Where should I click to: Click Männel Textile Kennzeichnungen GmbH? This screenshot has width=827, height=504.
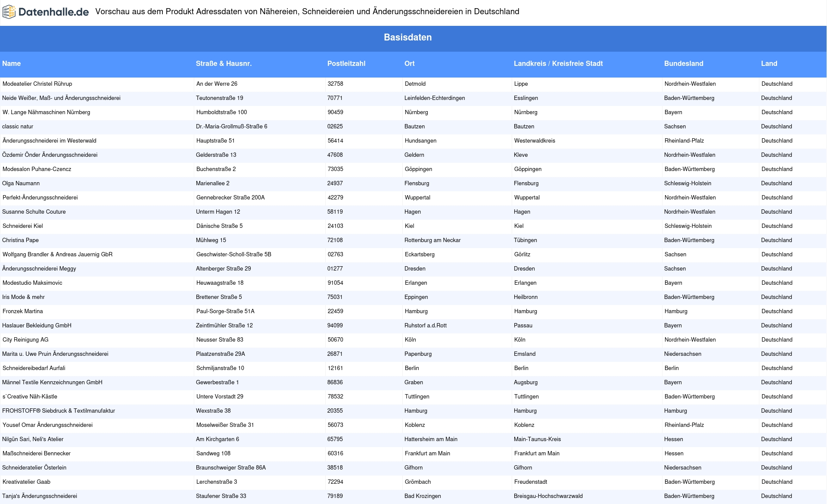click(x=53, y=382)
